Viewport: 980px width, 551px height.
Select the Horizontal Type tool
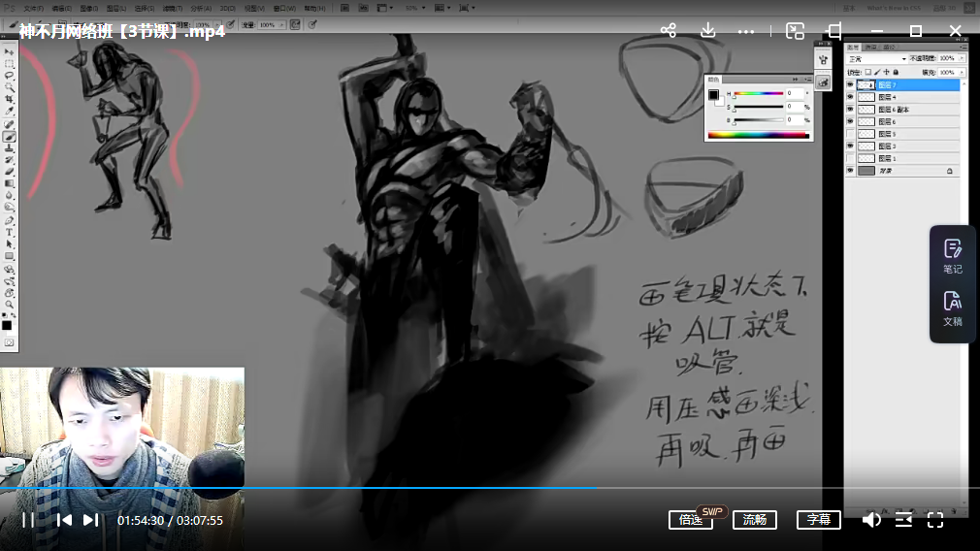[9, 233]
